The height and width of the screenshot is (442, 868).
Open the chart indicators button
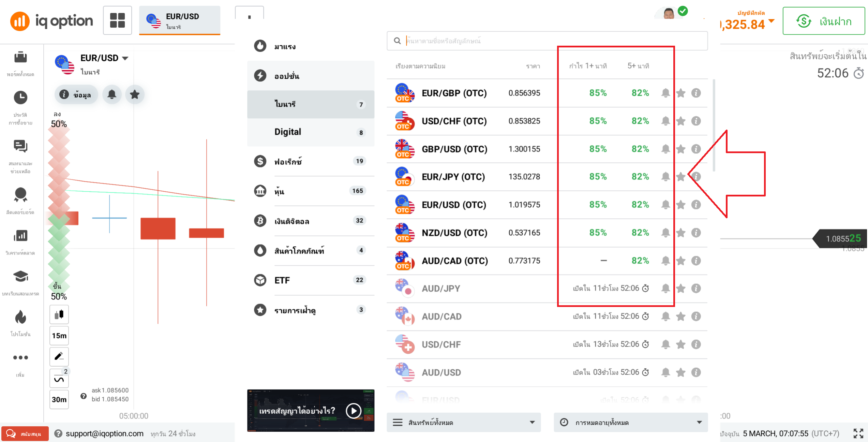pyautogui.click(x=59, y=378)
